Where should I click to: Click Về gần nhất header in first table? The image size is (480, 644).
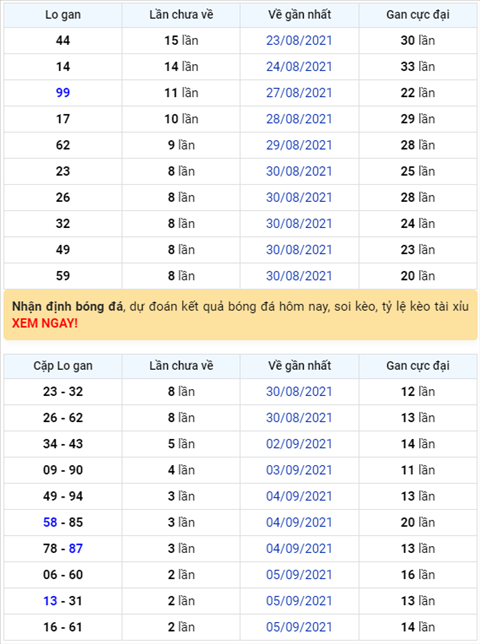(299, 15)
